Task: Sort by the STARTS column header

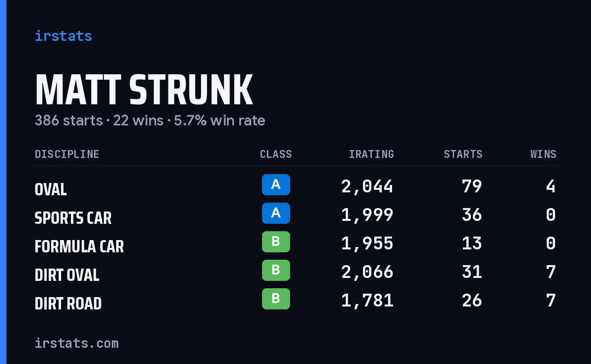Action: (x=463, y=154)
